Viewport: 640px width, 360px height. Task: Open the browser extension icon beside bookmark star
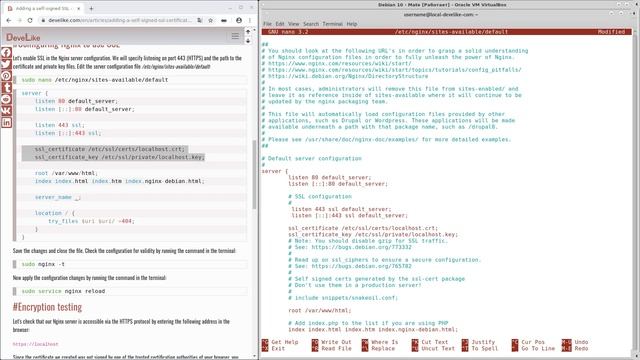click(x=224, y=20)
